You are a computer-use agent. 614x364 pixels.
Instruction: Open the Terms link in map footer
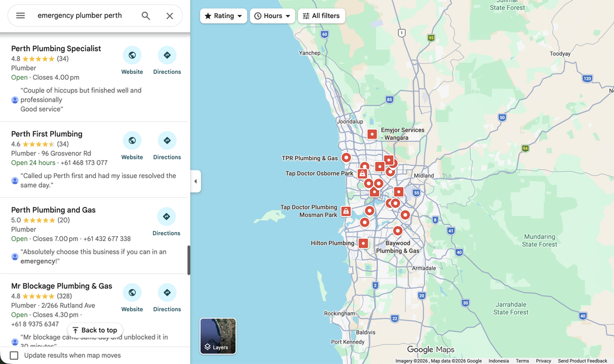click(x=522, y=361)
